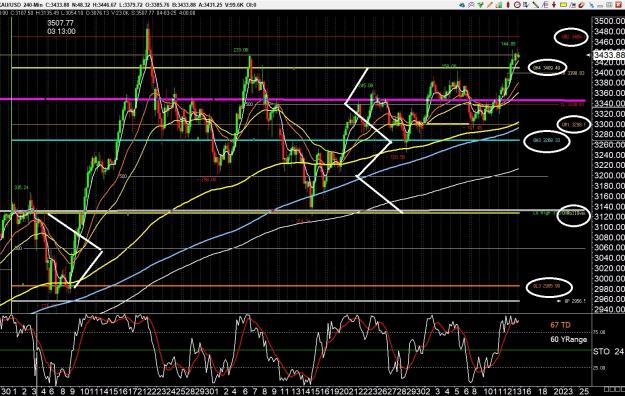625x396 pixels.
Task: Click the 03 13:00 cursor time readout
Action: click(61, 32)
